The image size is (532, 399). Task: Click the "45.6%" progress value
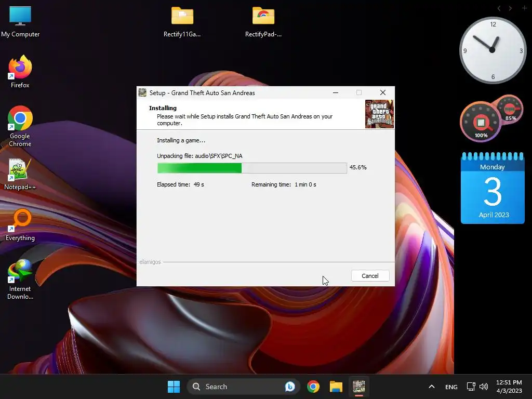tap(358, 167)
